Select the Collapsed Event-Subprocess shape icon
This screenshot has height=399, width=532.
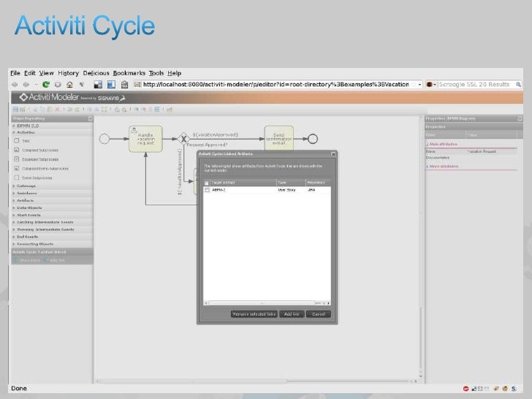(x=17, y=168)
